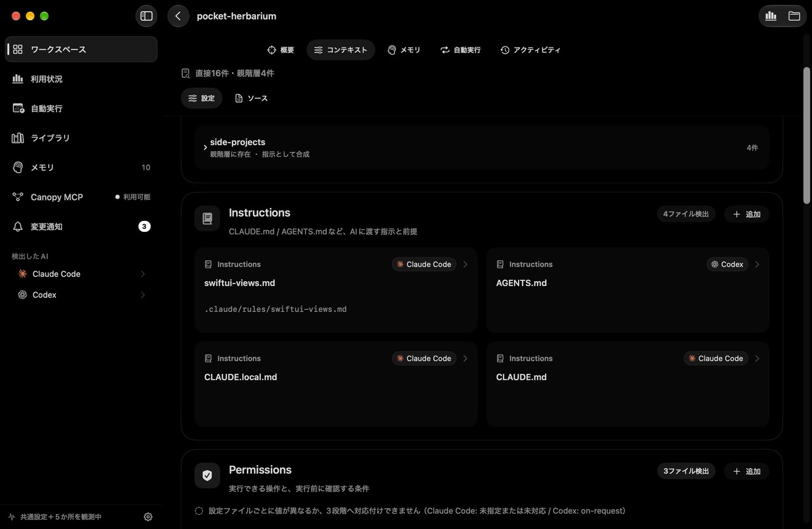Click the document icon on AGENTS.md card
812x529 pixels.
click(500, 264)
